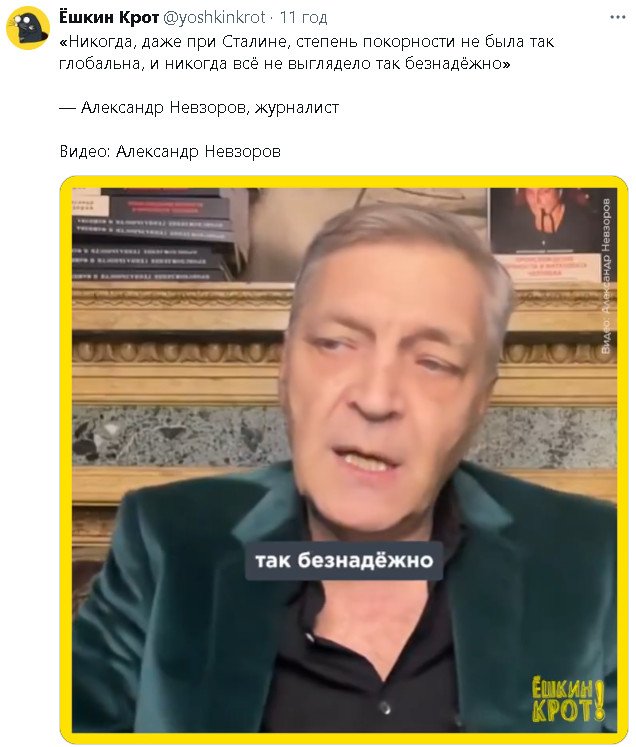Open the tweet via '11 год' timestamp
This screenshot has height=747, width=636.
pyautogui.click(x=303, y=17)
